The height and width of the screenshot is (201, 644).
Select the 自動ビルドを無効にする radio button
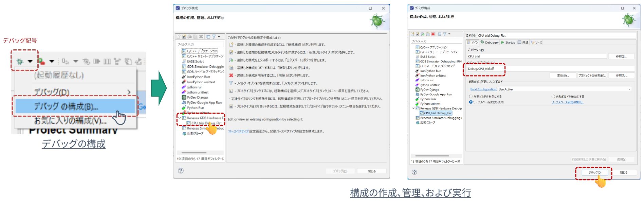pos(553,97)
